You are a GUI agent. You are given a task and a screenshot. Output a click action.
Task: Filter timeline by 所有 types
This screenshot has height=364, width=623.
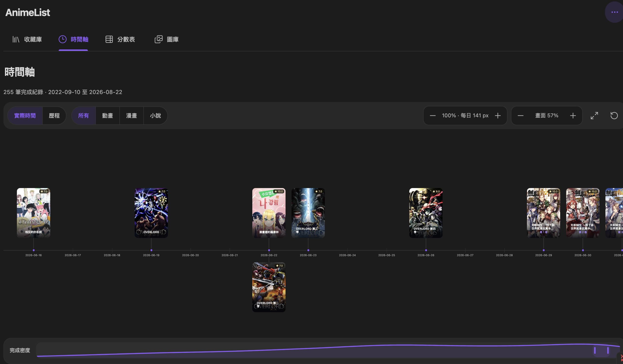tap(83, 116)
